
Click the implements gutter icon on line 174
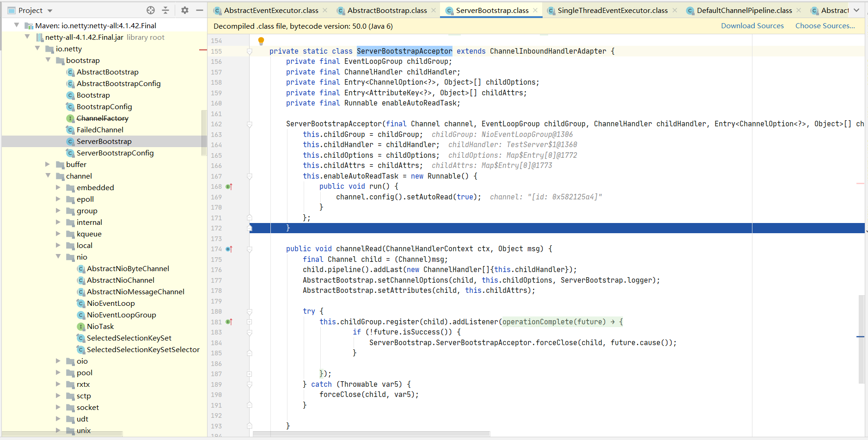point(229,249)
